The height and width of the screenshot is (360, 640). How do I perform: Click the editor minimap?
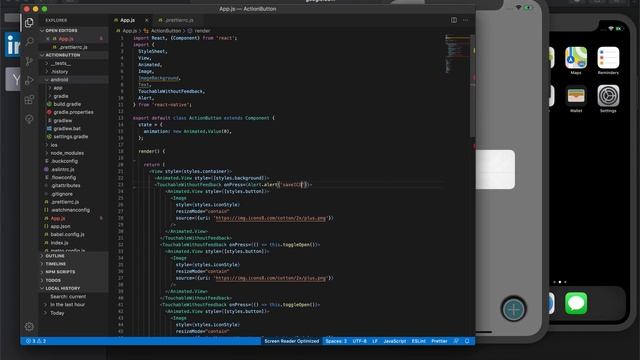[457, 55]
